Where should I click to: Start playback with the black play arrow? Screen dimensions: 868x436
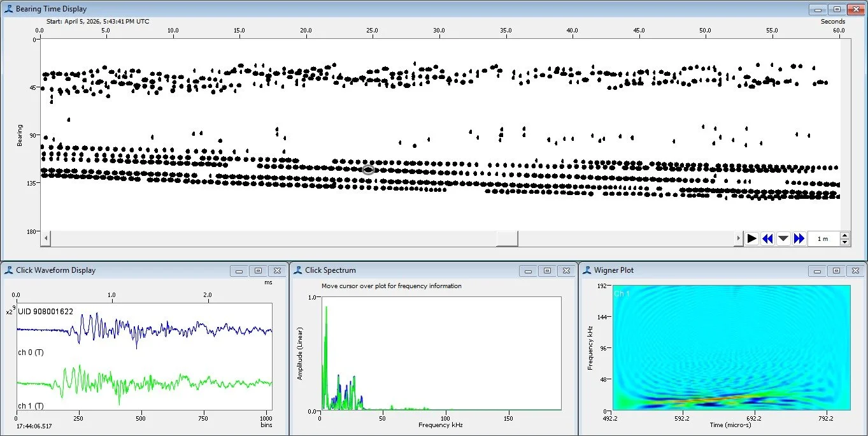pos(752,238)
